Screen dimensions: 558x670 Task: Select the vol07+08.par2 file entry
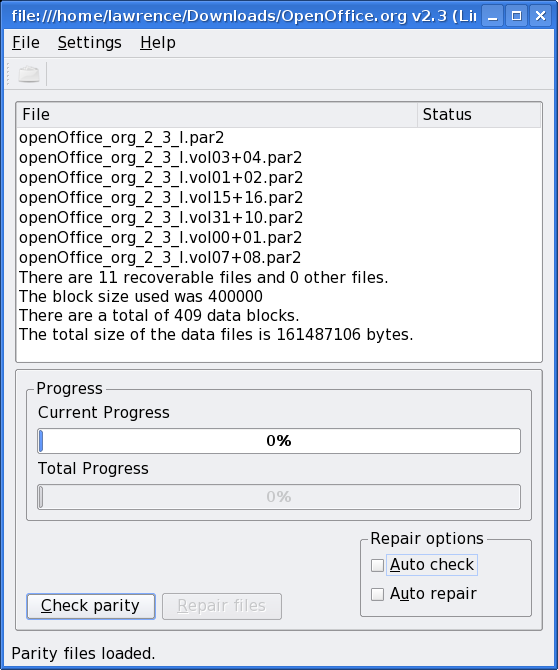160,258
